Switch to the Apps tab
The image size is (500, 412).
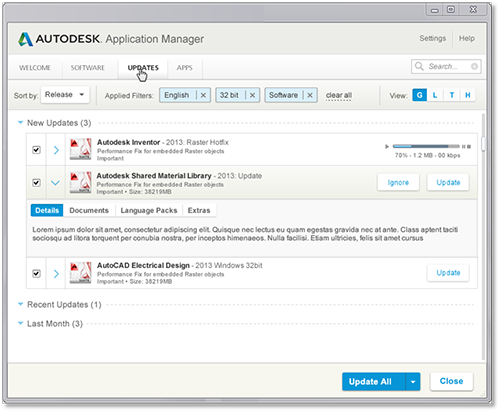[184, 68]
